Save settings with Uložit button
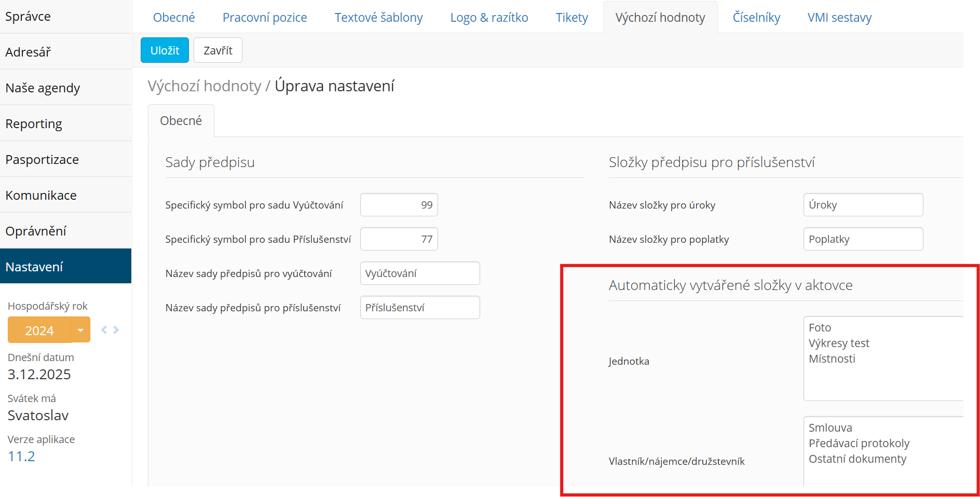The image size is (980, 497). pos(165,50)
